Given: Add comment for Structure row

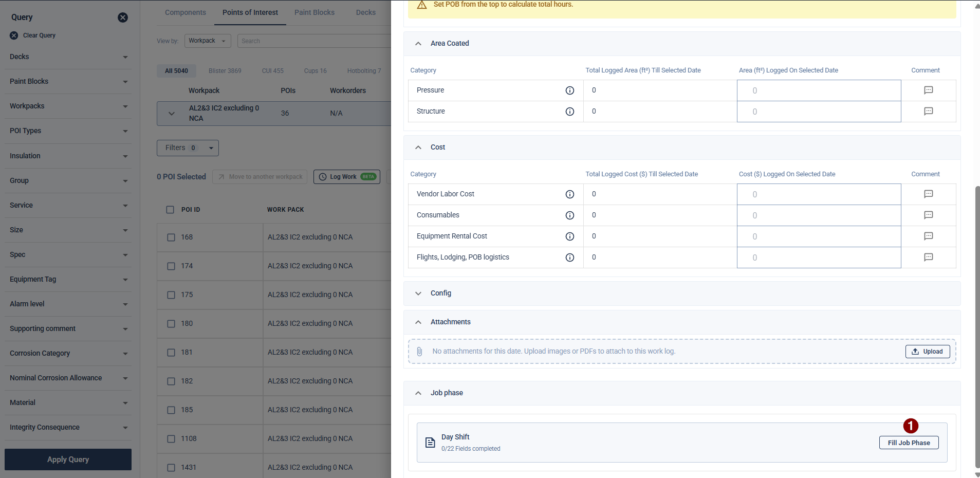Looking at the screenshot, I should coord(929,112).
